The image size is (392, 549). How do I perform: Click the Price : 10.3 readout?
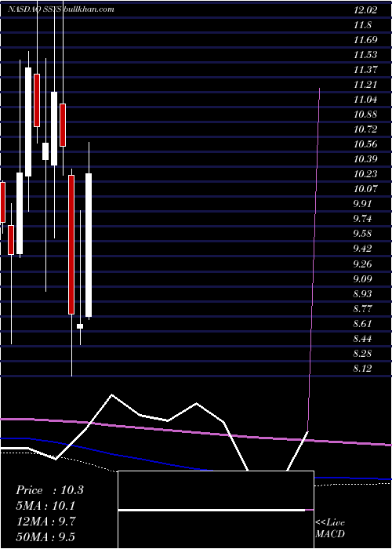coord(49,490)
